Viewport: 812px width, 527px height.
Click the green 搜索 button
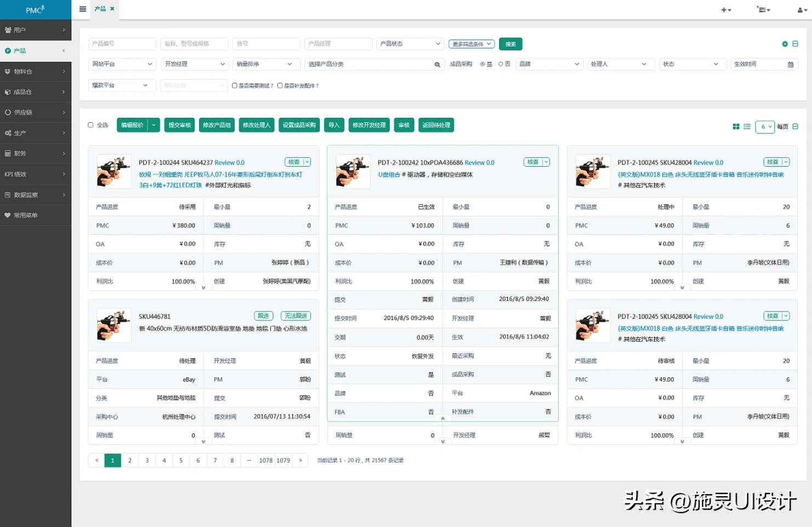510,44
